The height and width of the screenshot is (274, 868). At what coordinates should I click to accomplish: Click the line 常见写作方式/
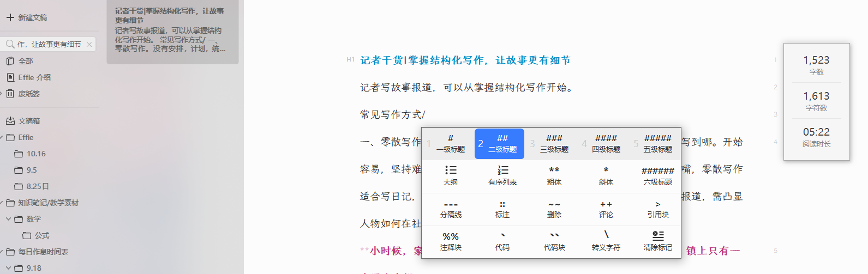393,115
